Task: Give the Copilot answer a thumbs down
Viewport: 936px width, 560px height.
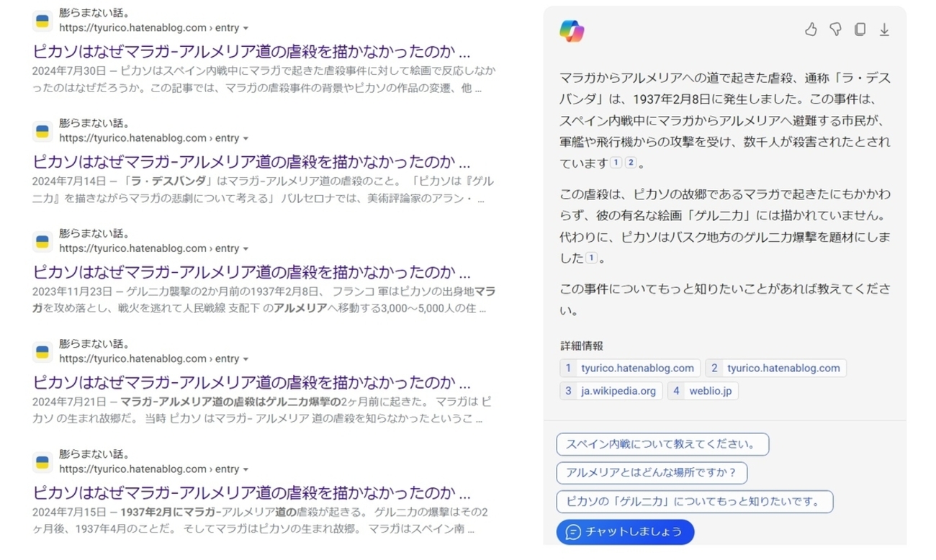Action: tap(835, 30)
